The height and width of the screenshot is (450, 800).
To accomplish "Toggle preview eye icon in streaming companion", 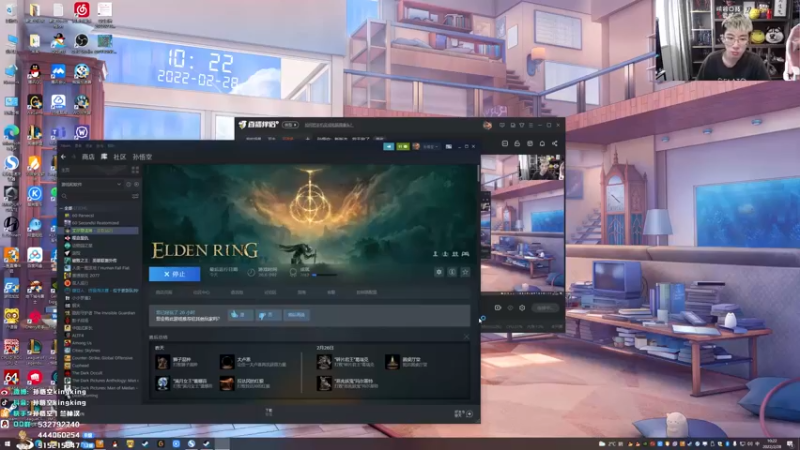I will (x=510, y=308).
